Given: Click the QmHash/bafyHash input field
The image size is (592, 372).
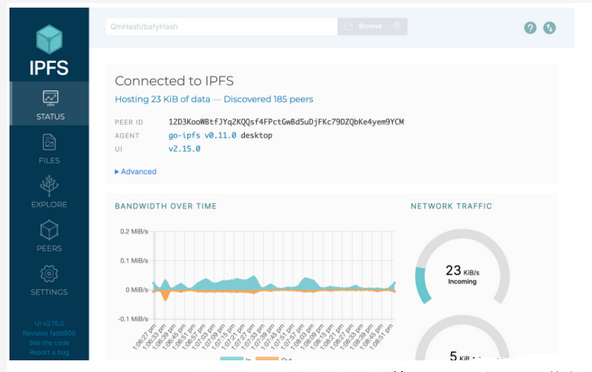Looking at the screenshot, I should tap(222, 26).
